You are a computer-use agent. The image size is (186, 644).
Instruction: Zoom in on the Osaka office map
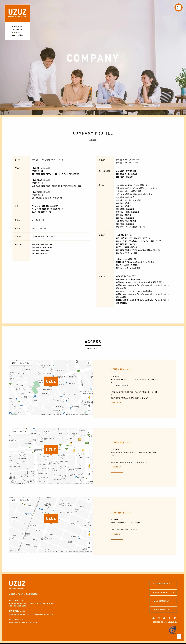click(x=89, y=474)
